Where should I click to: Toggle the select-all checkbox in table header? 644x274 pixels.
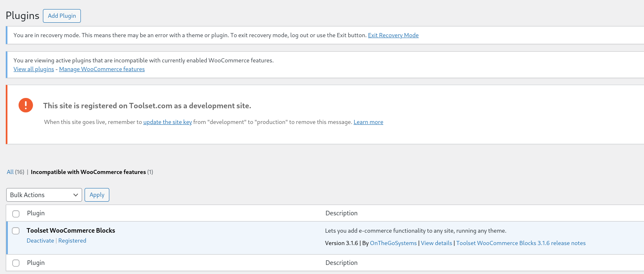tap(16, 214)
